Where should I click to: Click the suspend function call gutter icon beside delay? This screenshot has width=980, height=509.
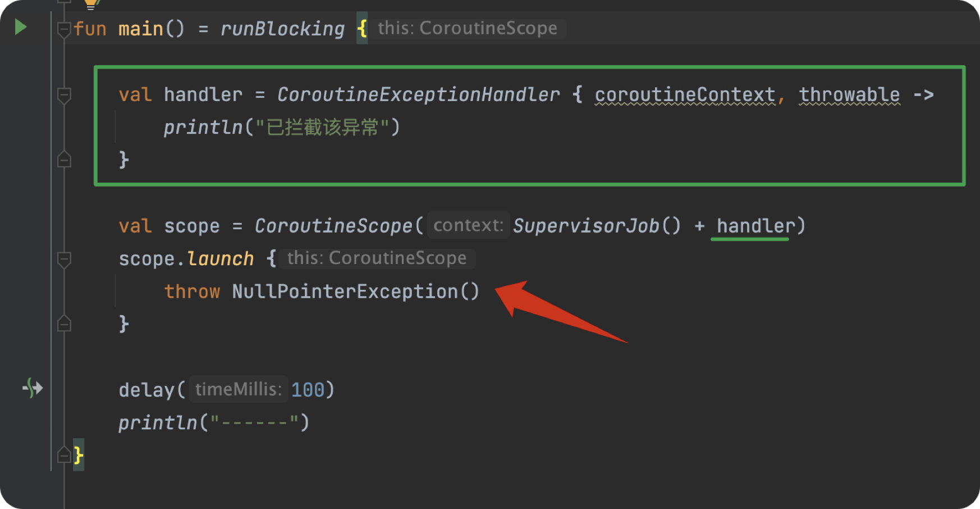(x=33, y=388)
